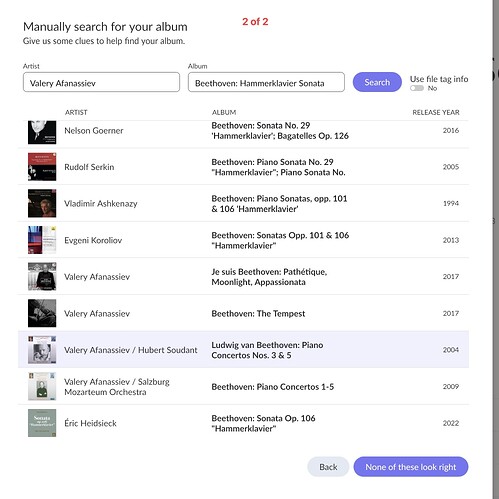Click the Search button

pos(377,82)
